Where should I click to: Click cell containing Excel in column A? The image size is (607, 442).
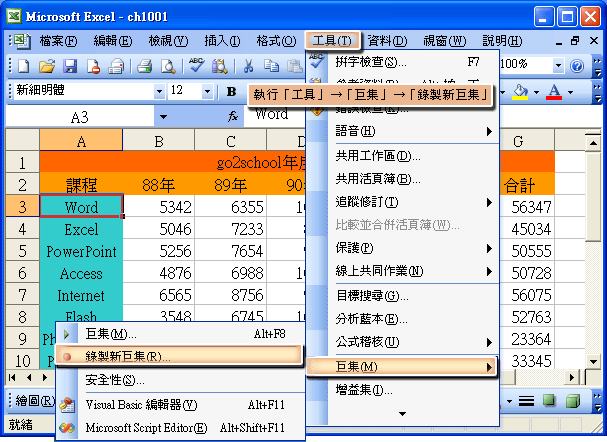click(81, 230)
